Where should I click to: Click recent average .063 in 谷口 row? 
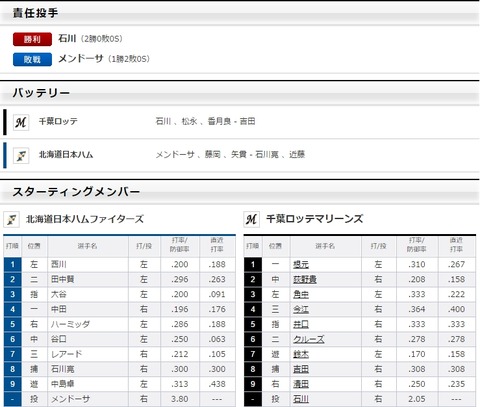tap(217, 339)
